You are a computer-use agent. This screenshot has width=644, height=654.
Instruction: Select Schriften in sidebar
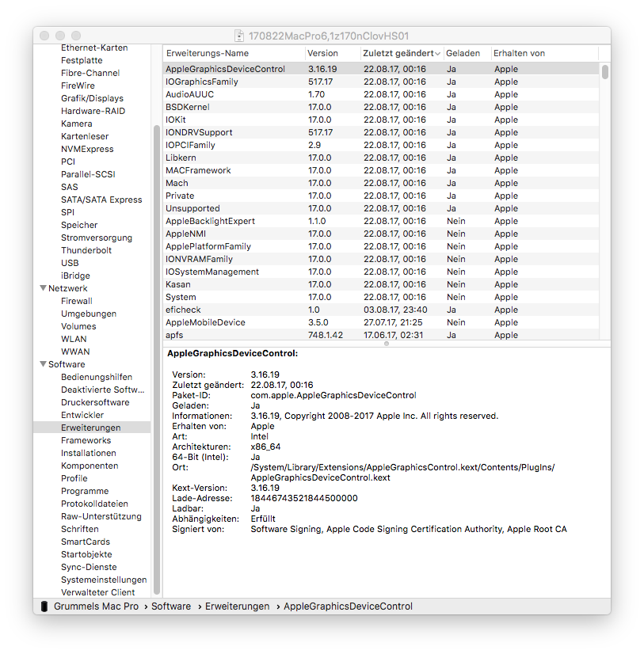[x=80, y=529]
